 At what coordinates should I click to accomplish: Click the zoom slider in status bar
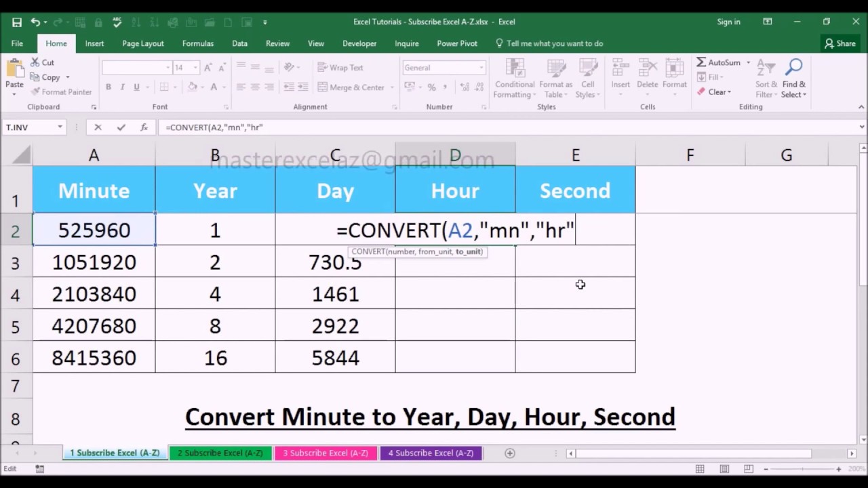tap(802, 469)
